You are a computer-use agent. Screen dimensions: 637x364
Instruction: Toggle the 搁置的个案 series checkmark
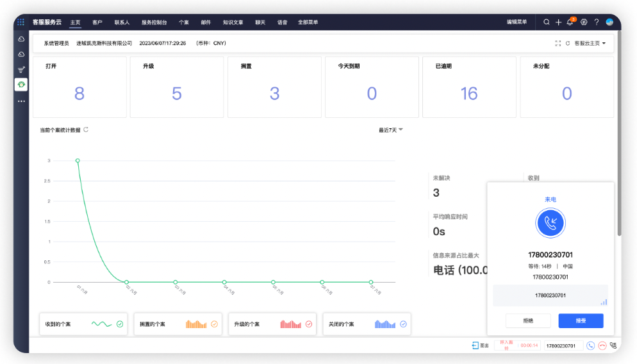tap(214, 324)
